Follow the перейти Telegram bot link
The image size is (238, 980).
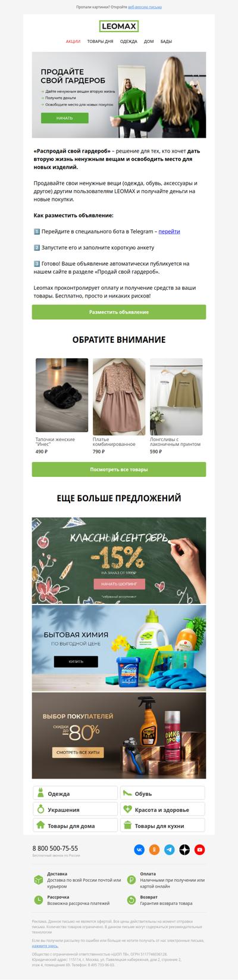[169, 231]
